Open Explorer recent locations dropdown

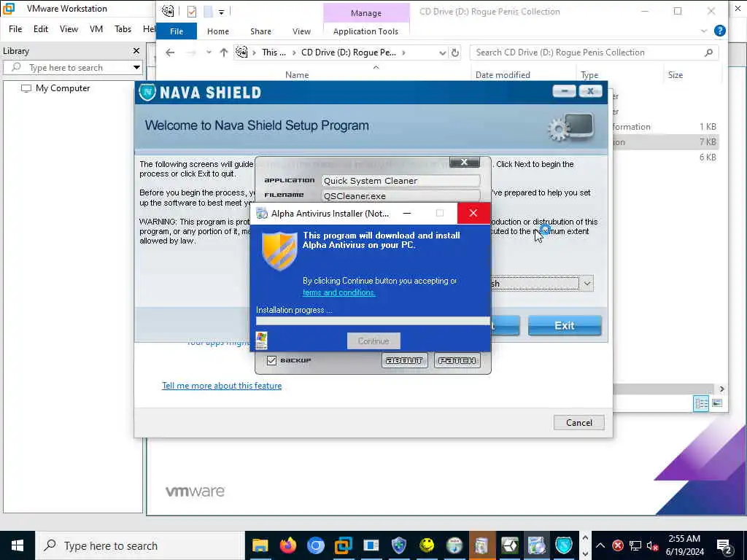pyautogui.click(x=209, y=52)
